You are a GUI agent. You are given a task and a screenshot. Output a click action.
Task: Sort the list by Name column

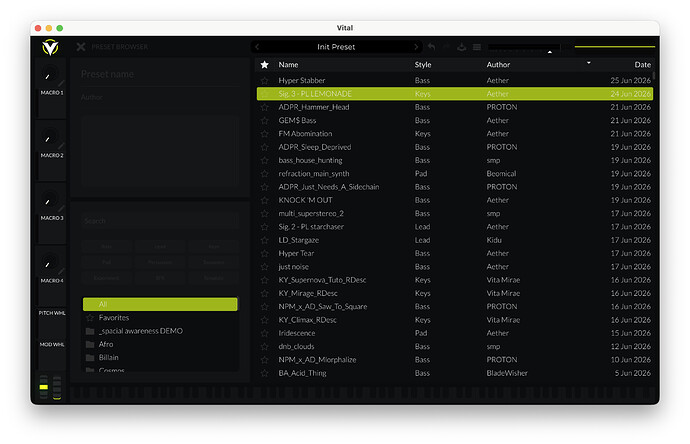pyautogui.click(x=288, y=65)
